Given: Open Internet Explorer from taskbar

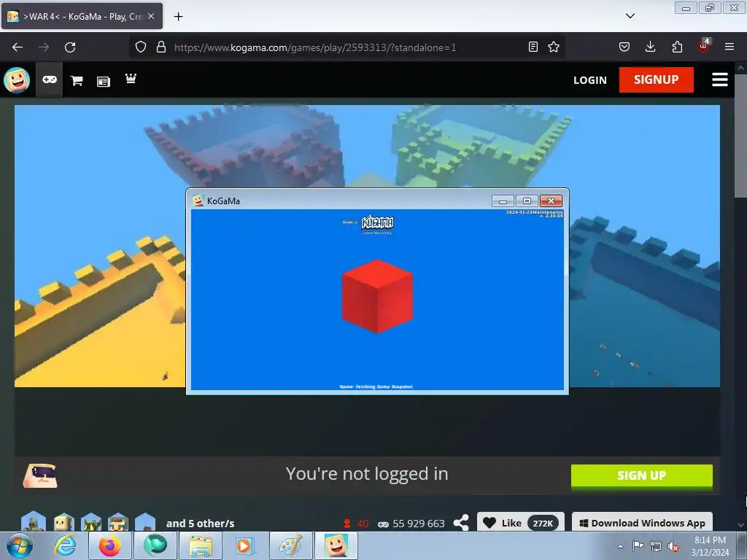Looking at the screenshot, I should pos(65,545).
